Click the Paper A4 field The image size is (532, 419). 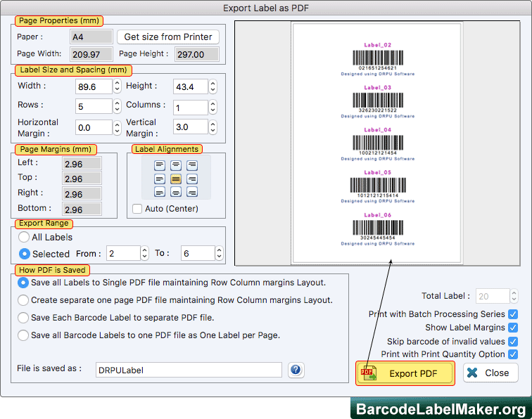tap(91, 37)
